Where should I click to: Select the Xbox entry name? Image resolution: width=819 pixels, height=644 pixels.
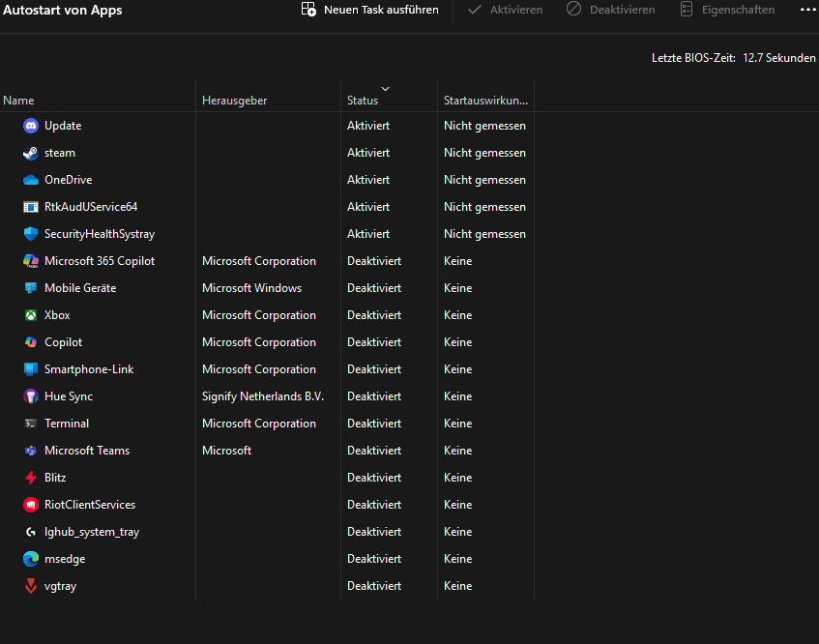pyautogui.click(x=57, y=315)
